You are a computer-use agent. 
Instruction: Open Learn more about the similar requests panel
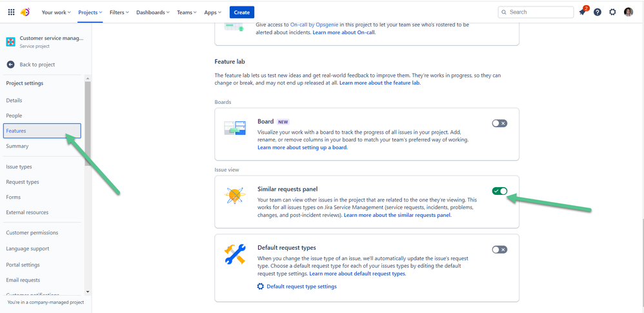click(397, 215)
